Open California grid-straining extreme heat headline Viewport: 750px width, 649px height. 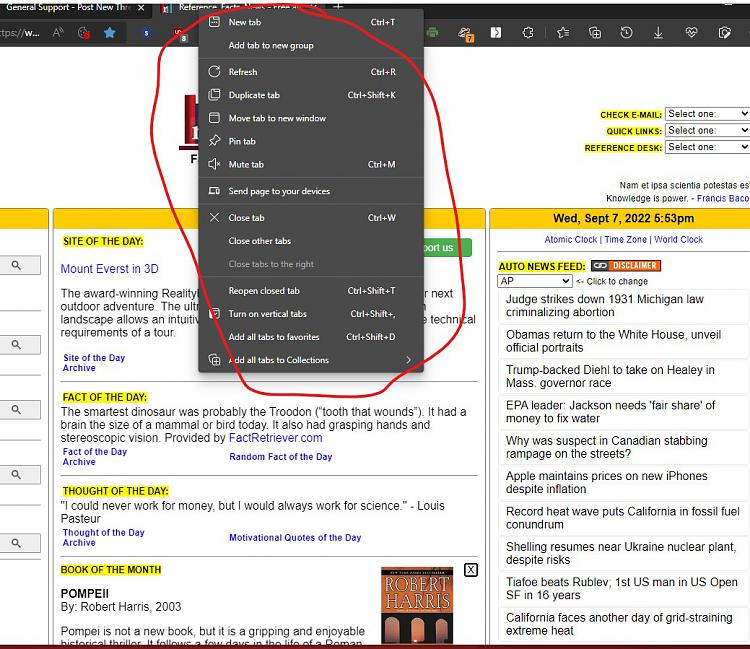[619, 624]
